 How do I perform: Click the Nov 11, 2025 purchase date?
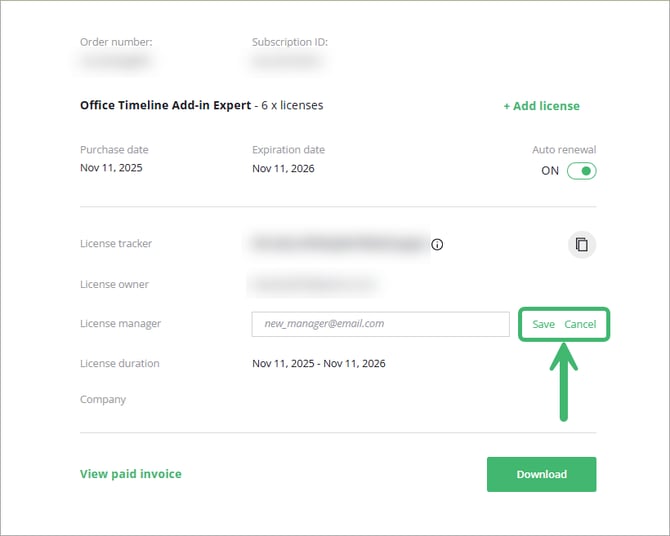click(x=111, y=168)
